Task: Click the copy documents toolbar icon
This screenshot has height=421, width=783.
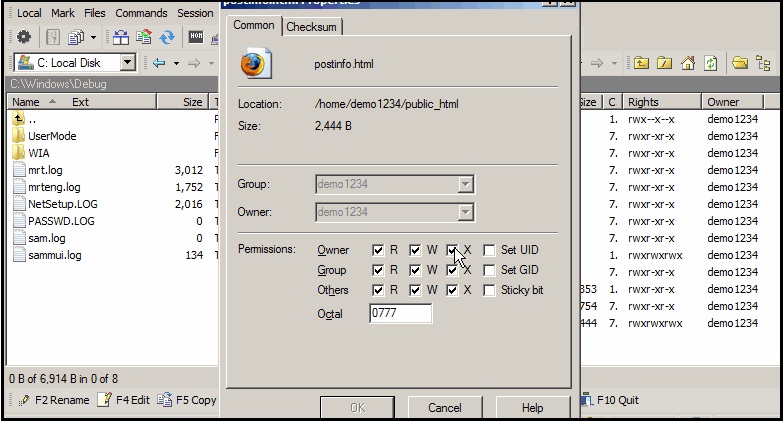Action: (x=76, y=37)
